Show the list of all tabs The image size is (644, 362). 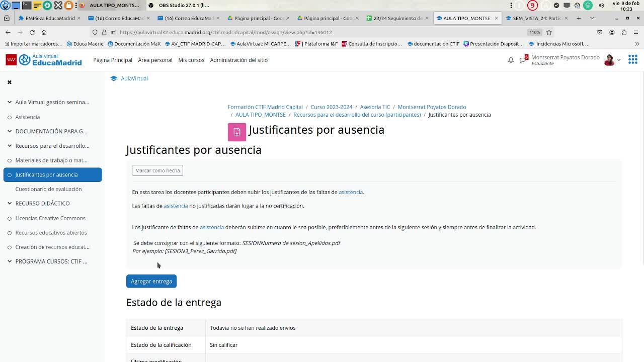coord(592,18)
